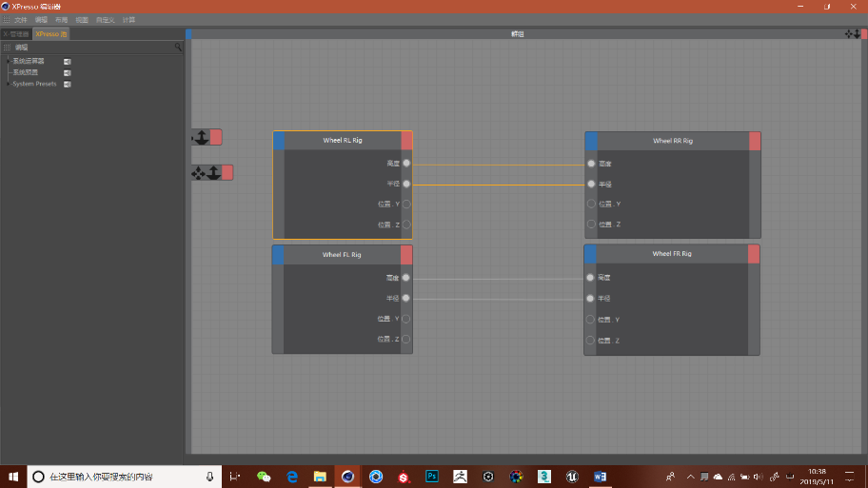Viewport: 868px width, 488px height.
Task: Click the Wheel RR Rig node title
Action: coord(672,141)
